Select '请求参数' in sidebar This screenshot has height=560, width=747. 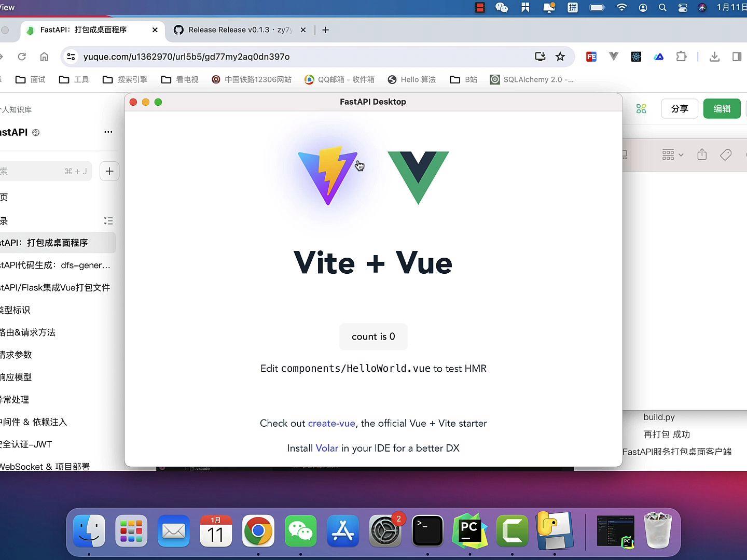(16, 355)
